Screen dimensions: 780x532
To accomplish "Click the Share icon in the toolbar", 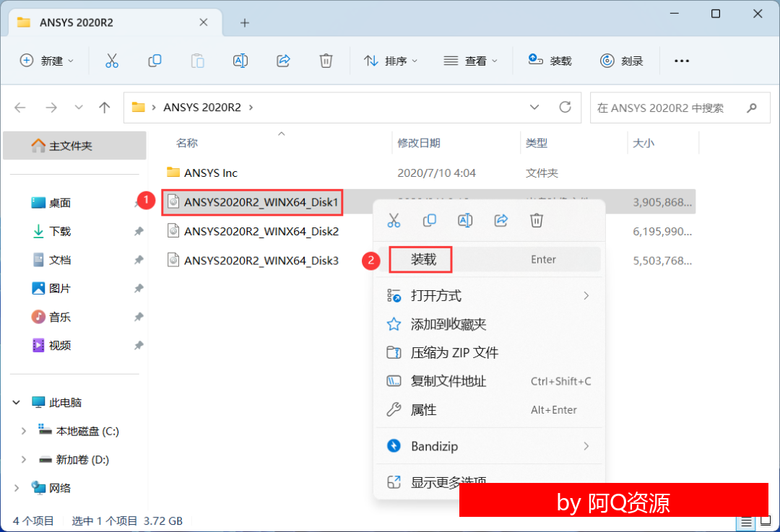I will pos(283,61).
